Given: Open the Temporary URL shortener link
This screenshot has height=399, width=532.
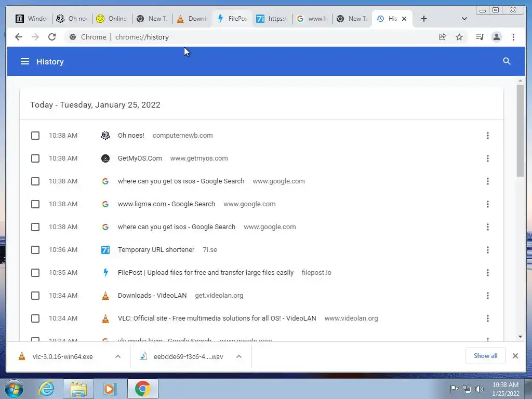Looking at the screenshot, I should pos(156,250).
